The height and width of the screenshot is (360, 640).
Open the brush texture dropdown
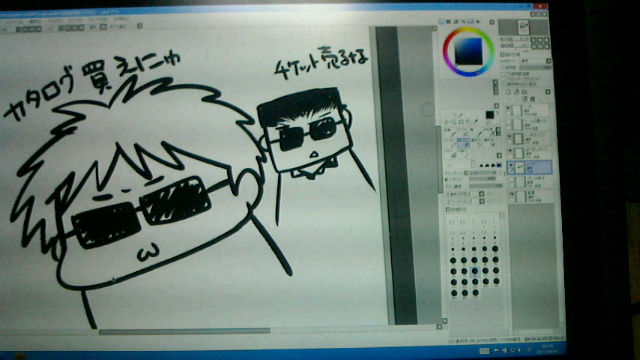(x=482, y=201)
